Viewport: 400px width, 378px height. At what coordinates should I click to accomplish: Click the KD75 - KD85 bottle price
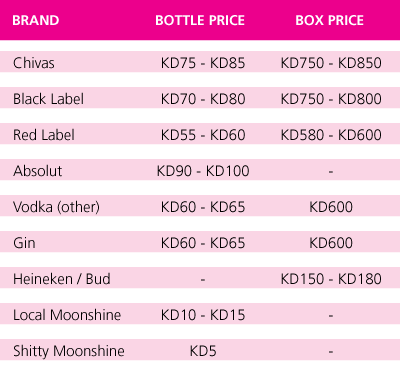pos(203,63)
